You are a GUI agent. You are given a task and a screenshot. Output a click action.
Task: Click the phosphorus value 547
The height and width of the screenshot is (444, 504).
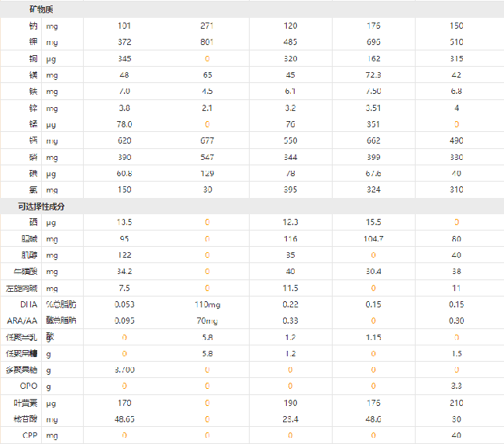207,158
